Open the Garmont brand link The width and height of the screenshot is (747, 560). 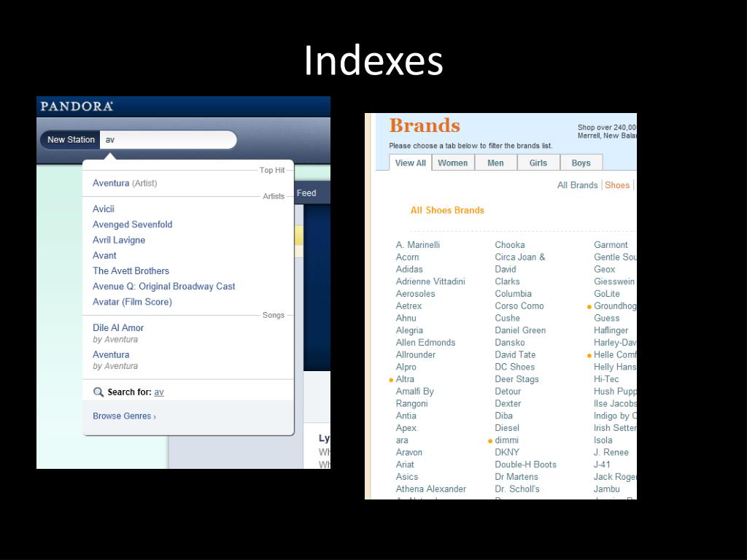[611, 245]
